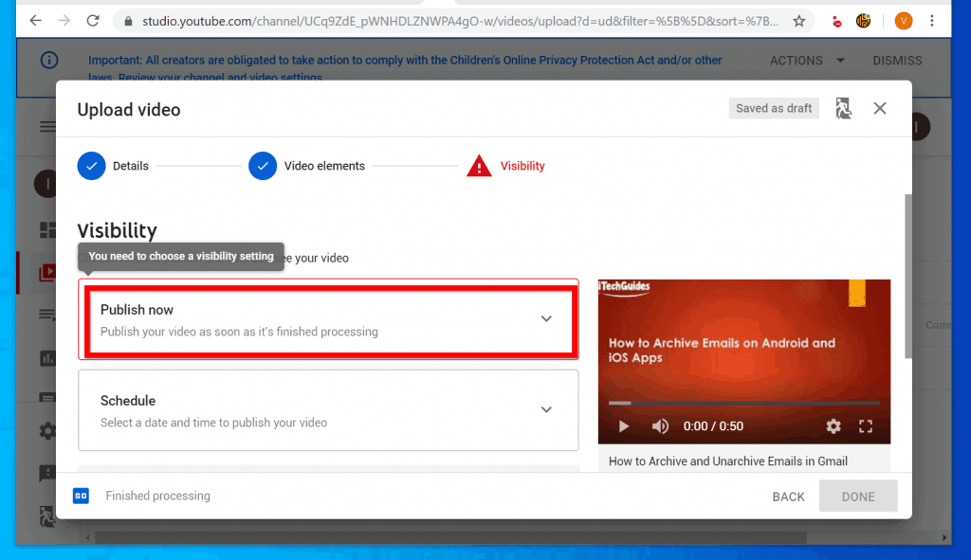
Task: Click the BACK button
Action: point(788,497)
